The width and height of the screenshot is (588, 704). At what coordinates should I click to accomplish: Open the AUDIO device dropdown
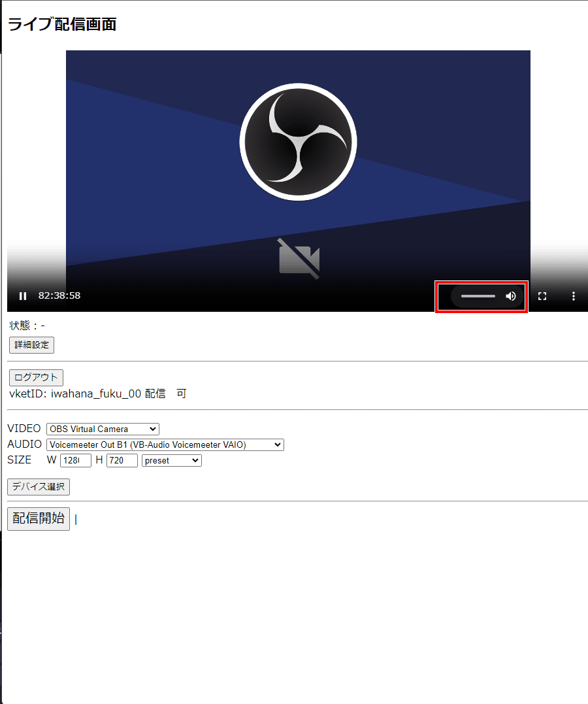tap(165, 444)
